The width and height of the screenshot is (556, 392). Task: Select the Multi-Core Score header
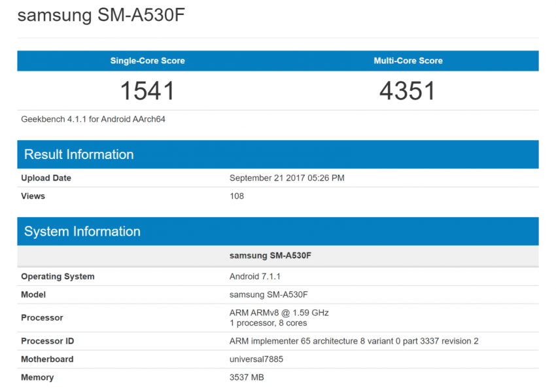click(408, 61)
